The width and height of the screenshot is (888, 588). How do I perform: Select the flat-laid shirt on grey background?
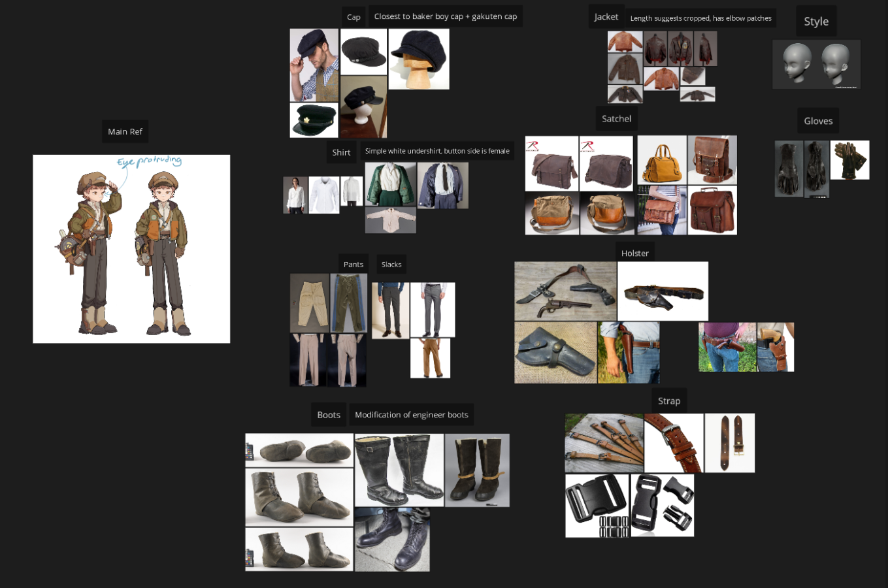click(x=391, y=221)
